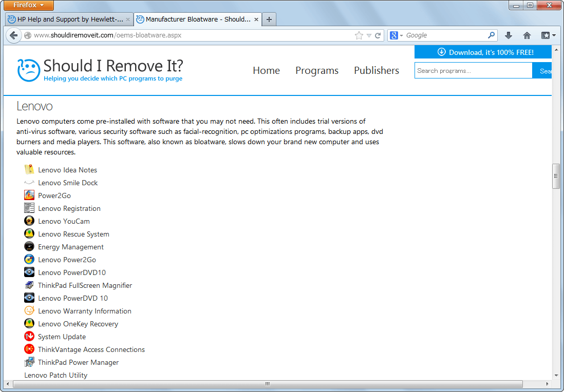Open the ThinkPad FullScreen Magnifier link
Screen dimensions: 564x392
point(85,286)
